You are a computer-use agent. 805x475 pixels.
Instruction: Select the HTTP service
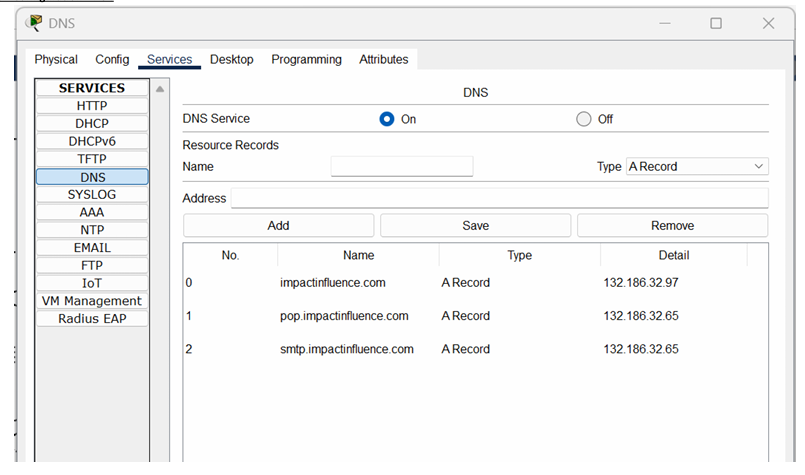tap(92, 106)
